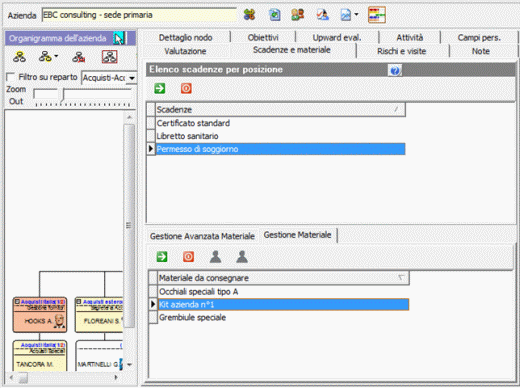
Task: Switch to Gestione Avanzata Materiale tab
Action: [202, 236]
